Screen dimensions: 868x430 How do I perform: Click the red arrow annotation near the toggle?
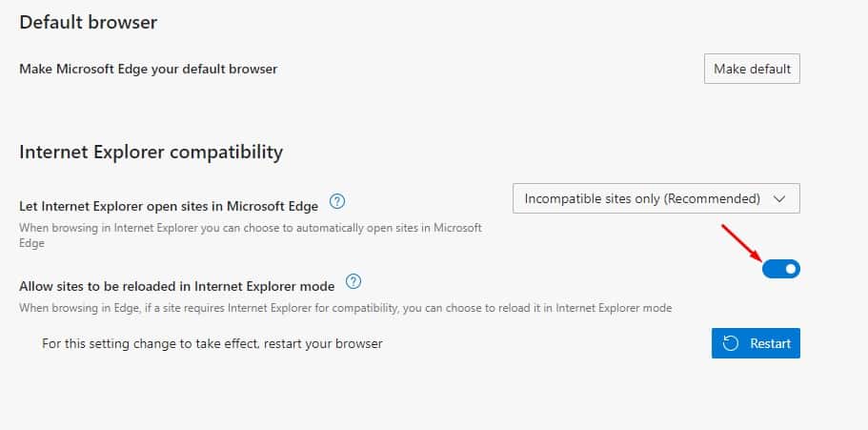742,243
